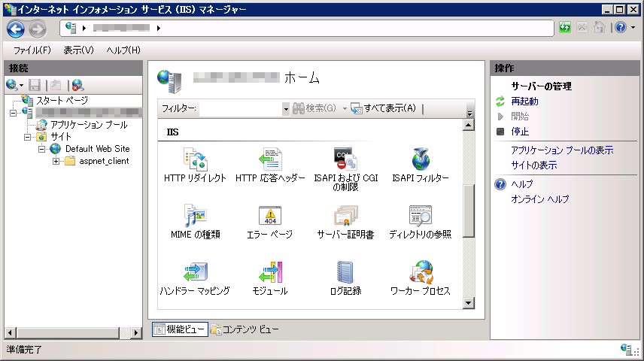Click the オンライン ヘルプ link
The image size is (644, 361).
[540, 199]
